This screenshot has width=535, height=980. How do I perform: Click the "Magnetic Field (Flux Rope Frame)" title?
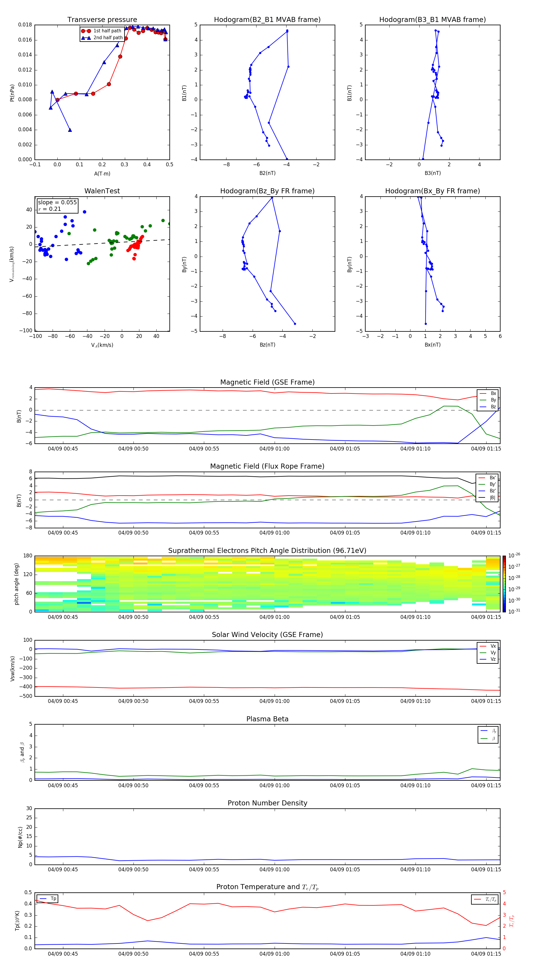(267, 467)
